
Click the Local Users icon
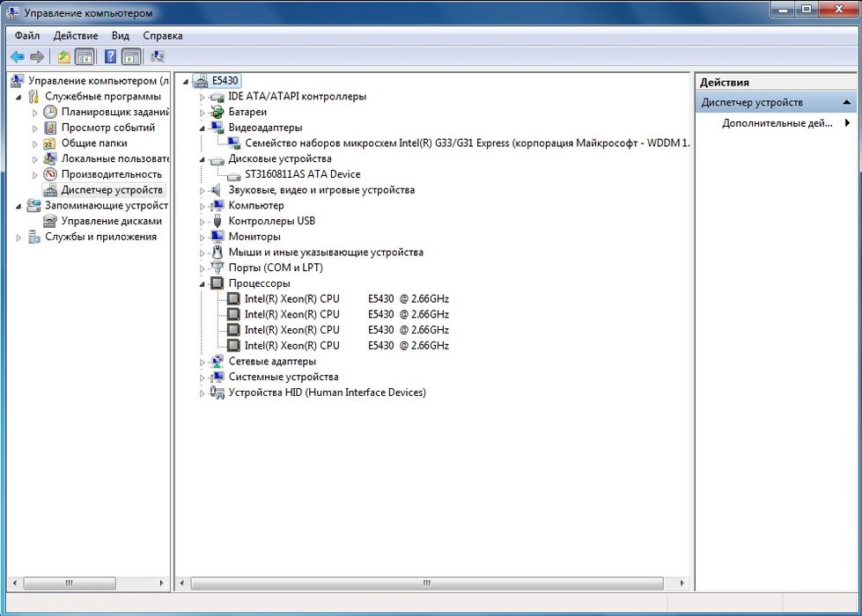click(x=50, y=158)
